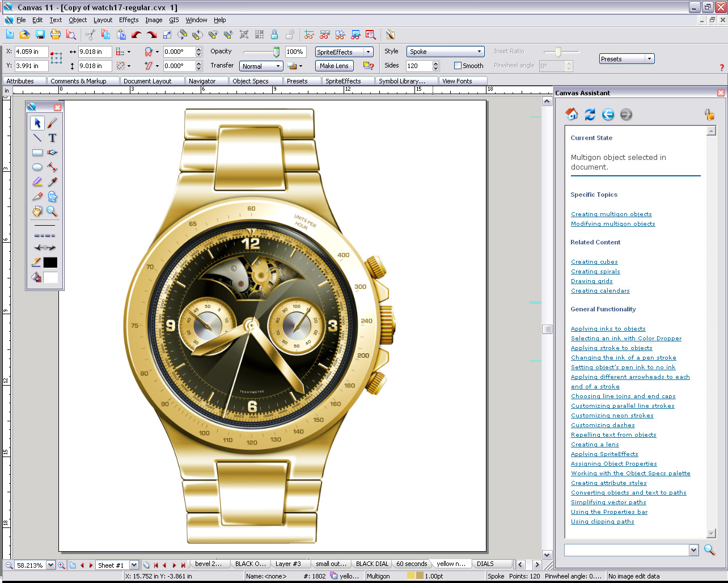Click the Refresh icon in Canvas Assistant

(x=590, y=114)
